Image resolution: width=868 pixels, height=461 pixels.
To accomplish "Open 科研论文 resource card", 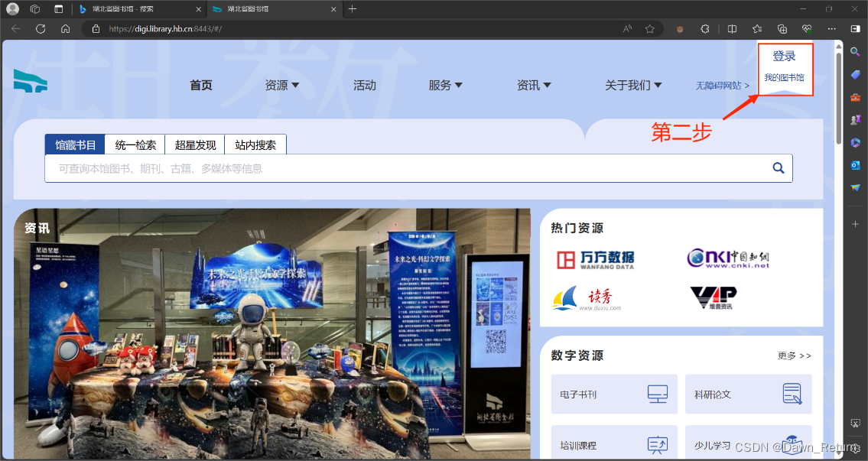I will tap(749, 394).
